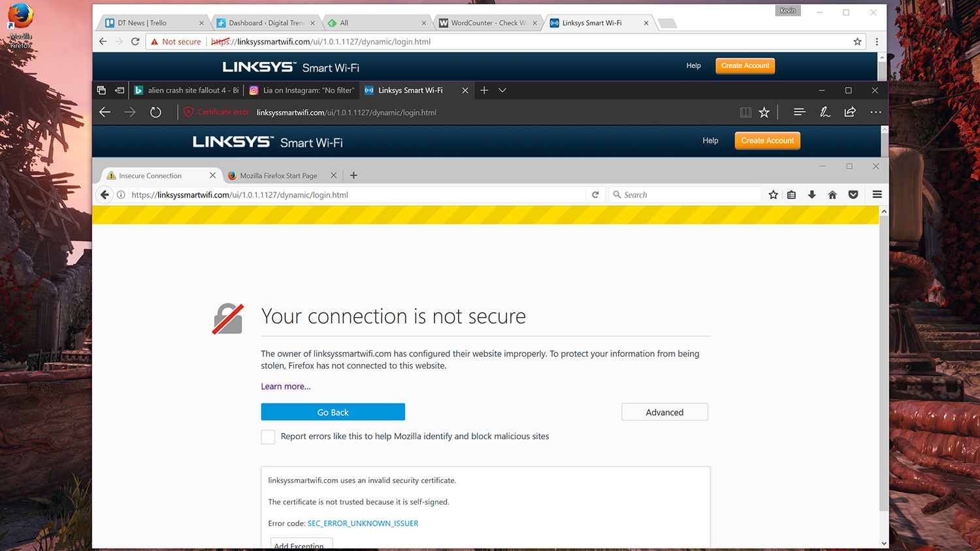Click Firefox Search input field
Screen dimensions: 980x551
click(685, 195)
